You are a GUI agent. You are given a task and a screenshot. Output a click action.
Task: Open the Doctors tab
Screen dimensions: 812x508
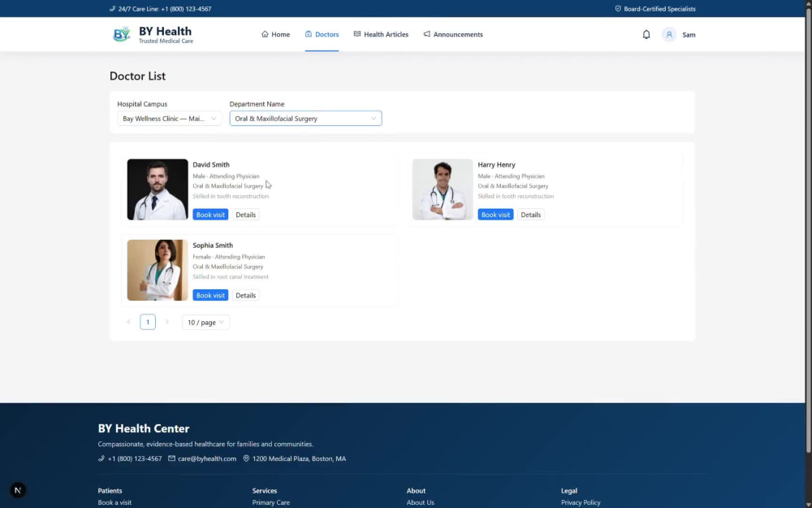tap(322, 34)
